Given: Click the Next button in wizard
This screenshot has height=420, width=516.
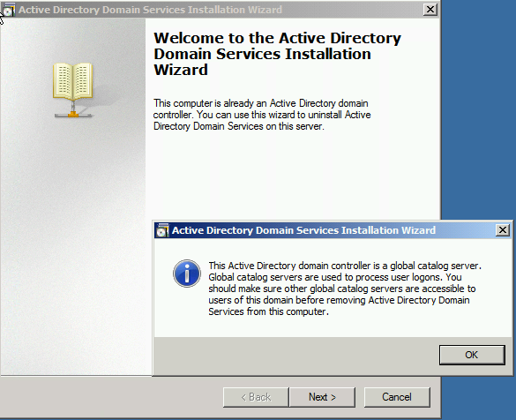Looking at the screenshot, I should [322, 397].
